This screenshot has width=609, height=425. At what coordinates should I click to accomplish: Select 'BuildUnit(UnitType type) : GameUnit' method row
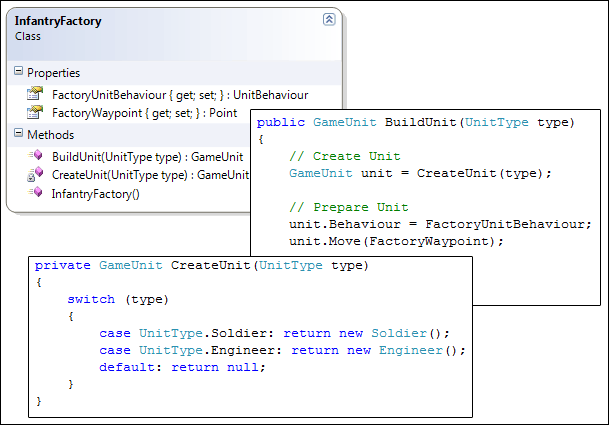coord(148,157)
